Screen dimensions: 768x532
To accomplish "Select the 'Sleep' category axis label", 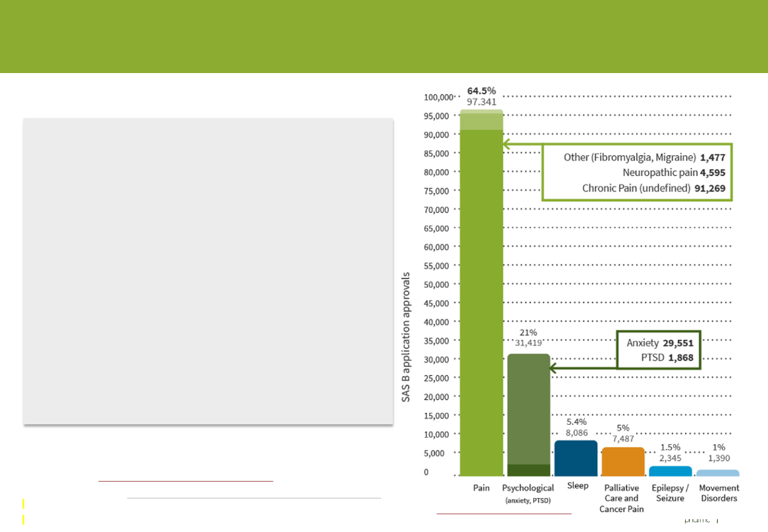I will point(577,485).
